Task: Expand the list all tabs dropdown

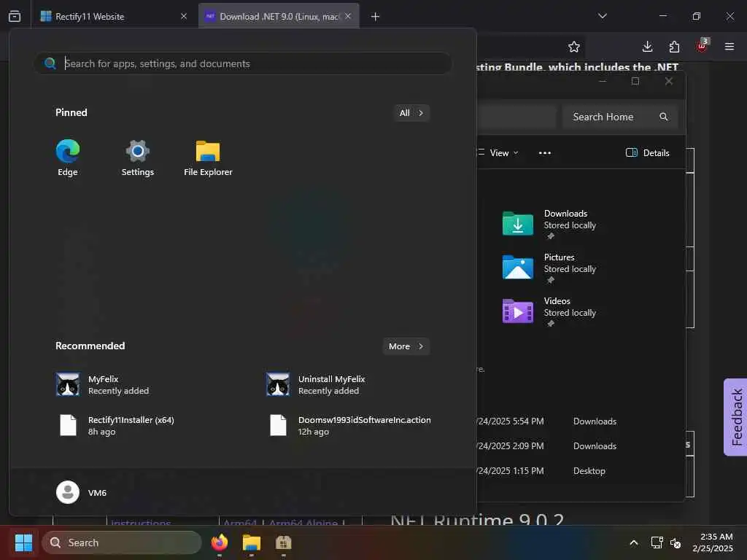Action: pos(602,16)
